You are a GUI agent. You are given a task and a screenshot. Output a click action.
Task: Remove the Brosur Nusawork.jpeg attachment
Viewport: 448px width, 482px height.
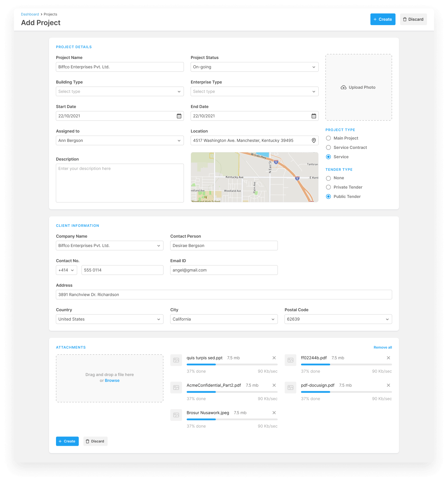tap(274, 413)
